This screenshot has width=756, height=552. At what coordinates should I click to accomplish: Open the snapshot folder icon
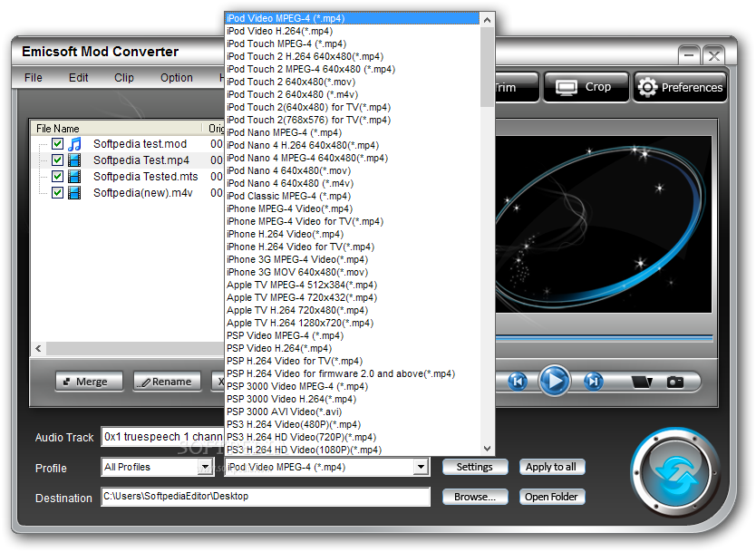pos(642,383)
